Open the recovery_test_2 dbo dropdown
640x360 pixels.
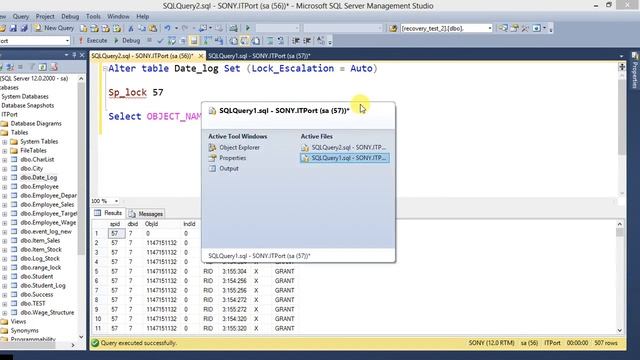pyautogui.click(x=489, y=28)
